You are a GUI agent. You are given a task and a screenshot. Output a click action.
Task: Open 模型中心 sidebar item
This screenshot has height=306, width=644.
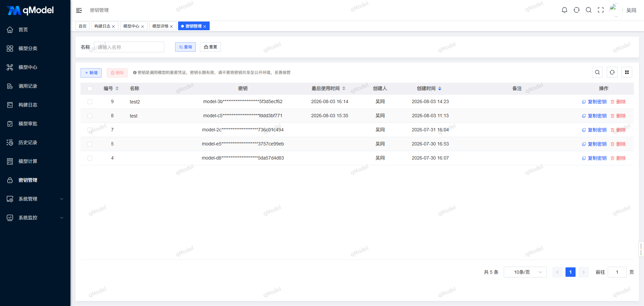tap(35, 67)
